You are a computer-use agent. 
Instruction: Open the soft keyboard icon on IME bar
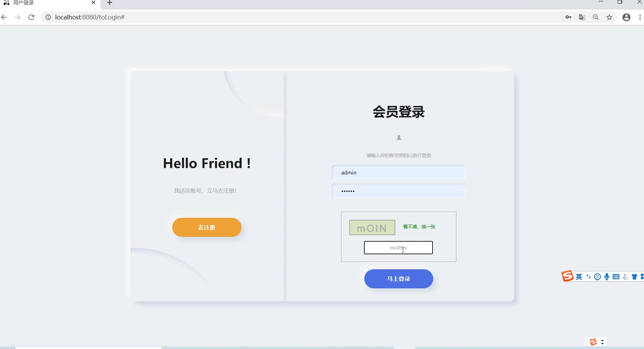616,277
